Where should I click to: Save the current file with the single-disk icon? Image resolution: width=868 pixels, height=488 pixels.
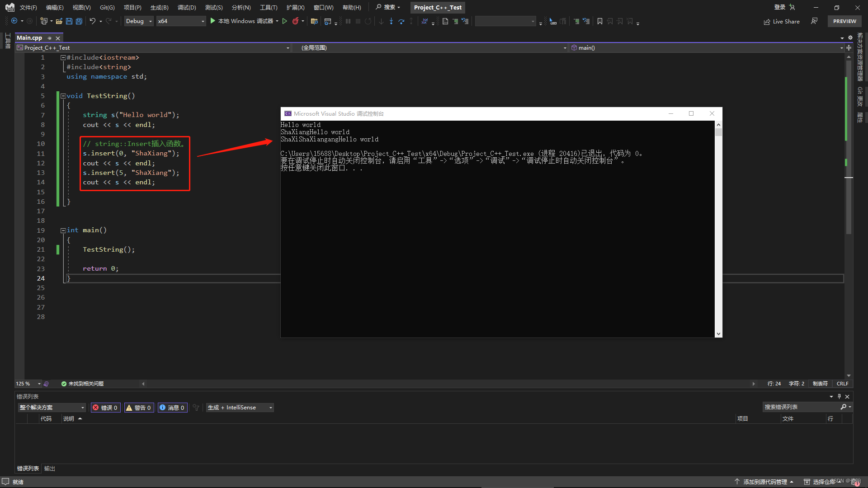point(69,21)
